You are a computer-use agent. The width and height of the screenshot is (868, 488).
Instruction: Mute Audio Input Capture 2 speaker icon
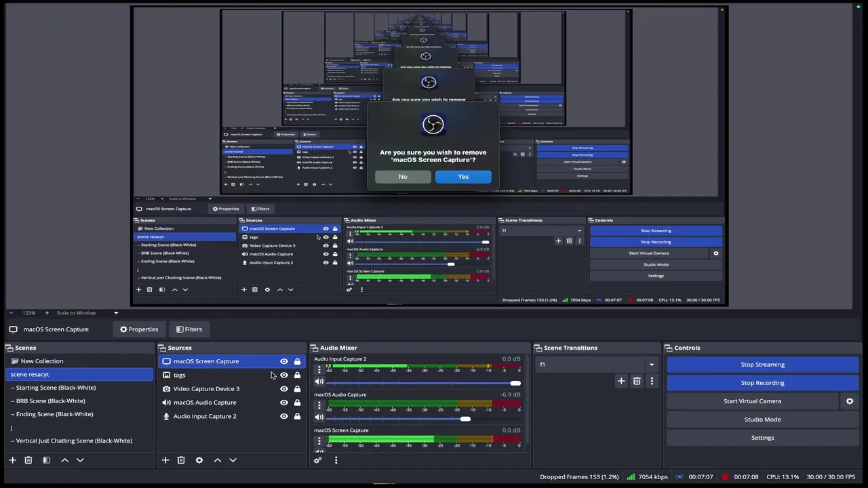[319, 382]
